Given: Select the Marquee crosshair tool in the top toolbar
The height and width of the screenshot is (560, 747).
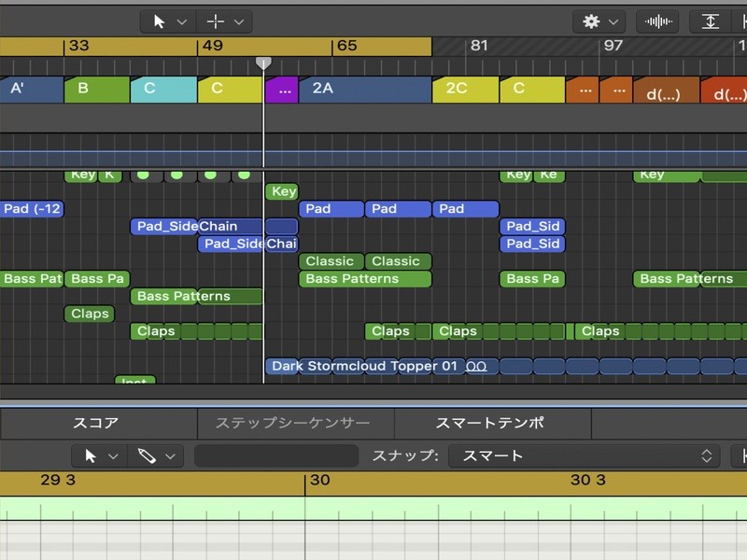Looking at the screenshot, I should point(216,21).
